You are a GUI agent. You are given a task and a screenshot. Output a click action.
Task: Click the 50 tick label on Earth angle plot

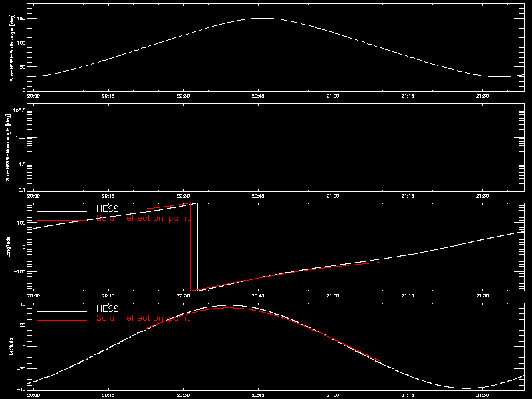[x=23, y=67]
